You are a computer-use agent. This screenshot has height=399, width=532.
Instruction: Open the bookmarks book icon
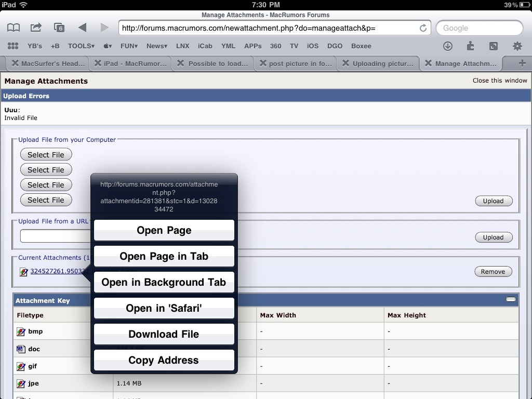[x=14, y=28]
